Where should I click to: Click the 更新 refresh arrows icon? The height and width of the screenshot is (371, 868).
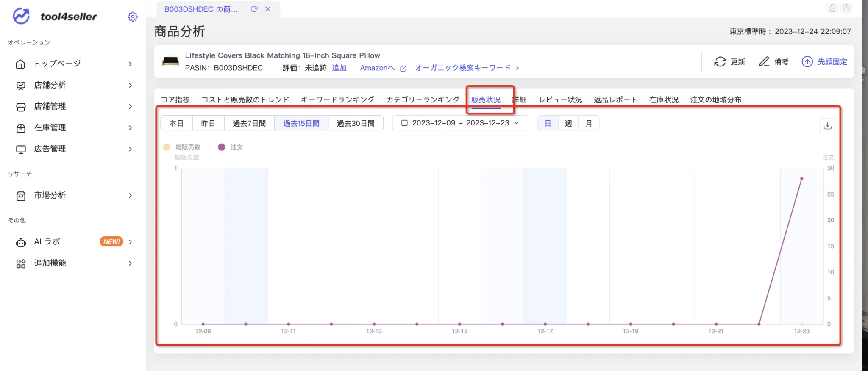pos(720,62)
